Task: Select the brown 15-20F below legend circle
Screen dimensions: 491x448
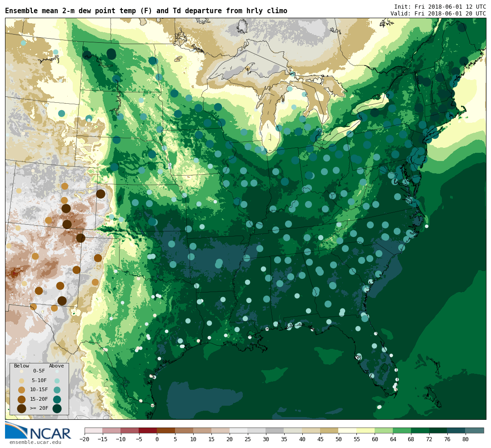Action: pos(21,399)
